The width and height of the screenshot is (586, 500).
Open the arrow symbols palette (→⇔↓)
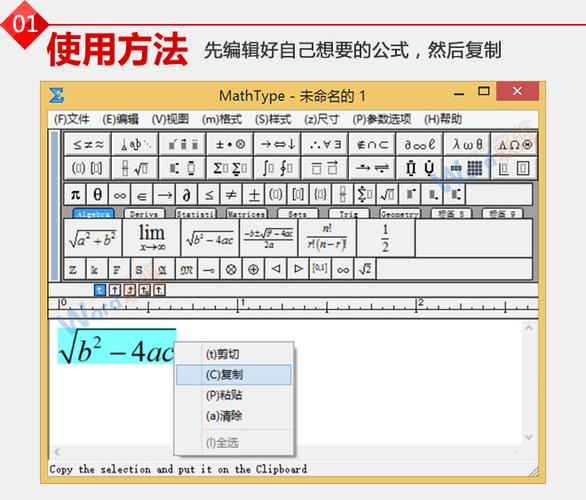[277, 144]
